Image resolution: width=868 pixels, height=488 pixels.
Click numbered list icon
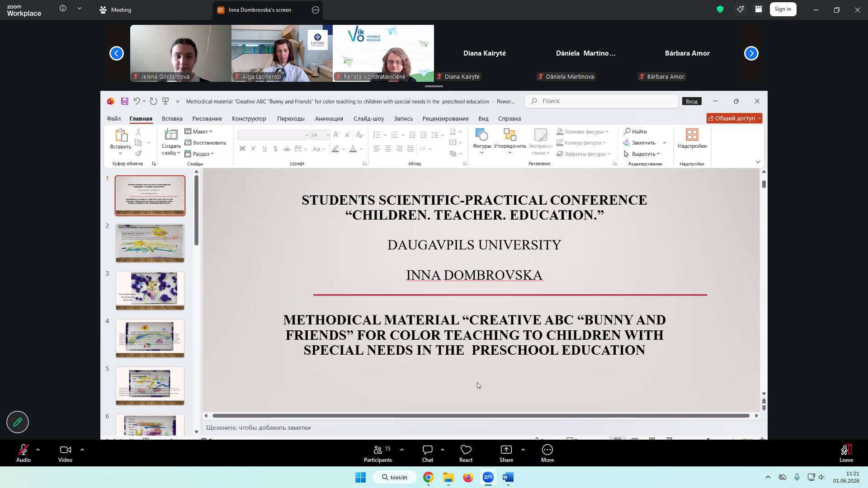pos(394,135)
